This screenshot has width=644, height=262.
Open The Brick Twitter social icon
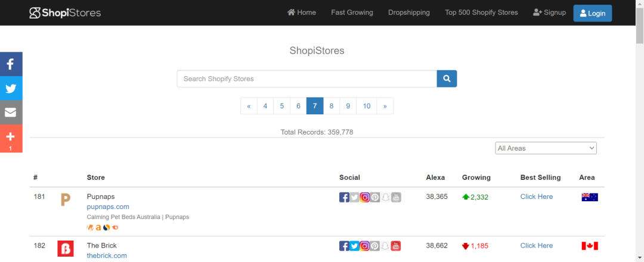pos(354,246)
